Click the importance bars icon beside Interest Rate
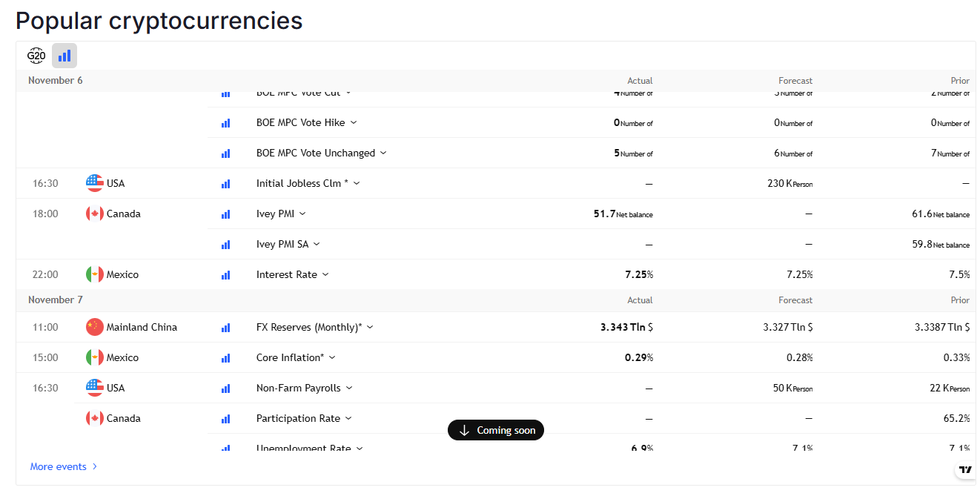Image resolution: width=980 pixels, height=496 pixels. (x=225, y=275)
